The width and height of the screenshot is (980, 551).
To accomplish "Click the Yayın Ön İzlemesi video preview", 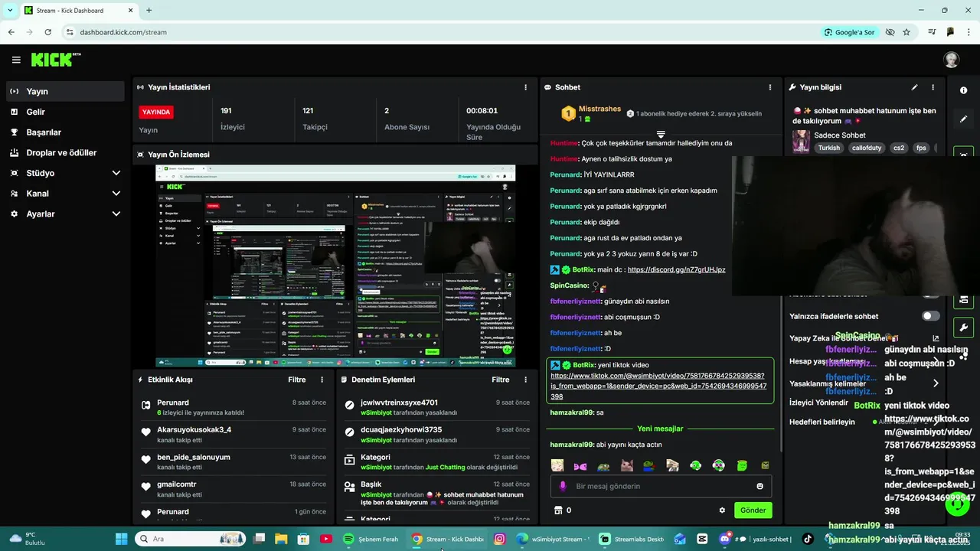I will point(335,266).
